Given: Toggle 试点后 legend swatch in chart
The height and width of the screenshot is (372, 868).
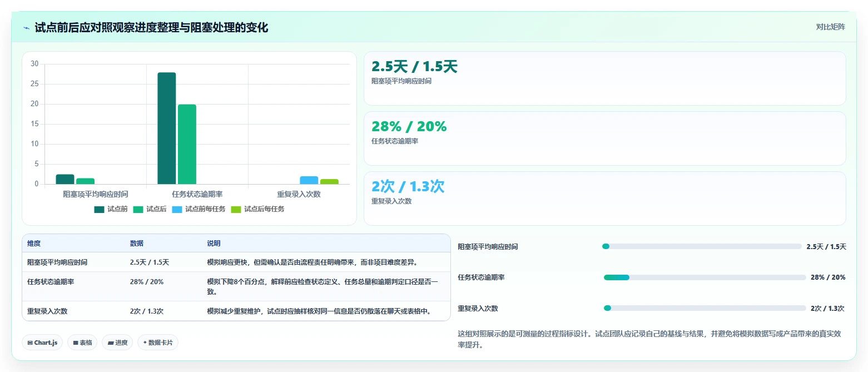Looking at the screenshot, I should point(138,210).
